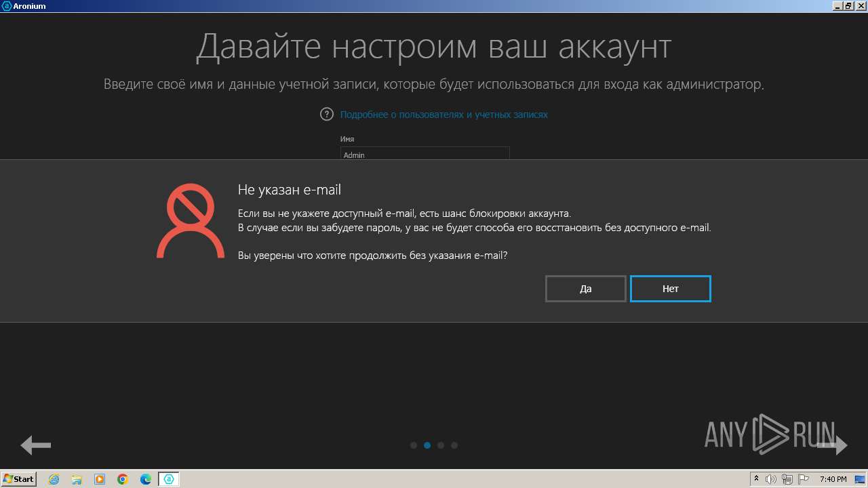
Task: Click the Имя field containing Admin
Action: 425,154
